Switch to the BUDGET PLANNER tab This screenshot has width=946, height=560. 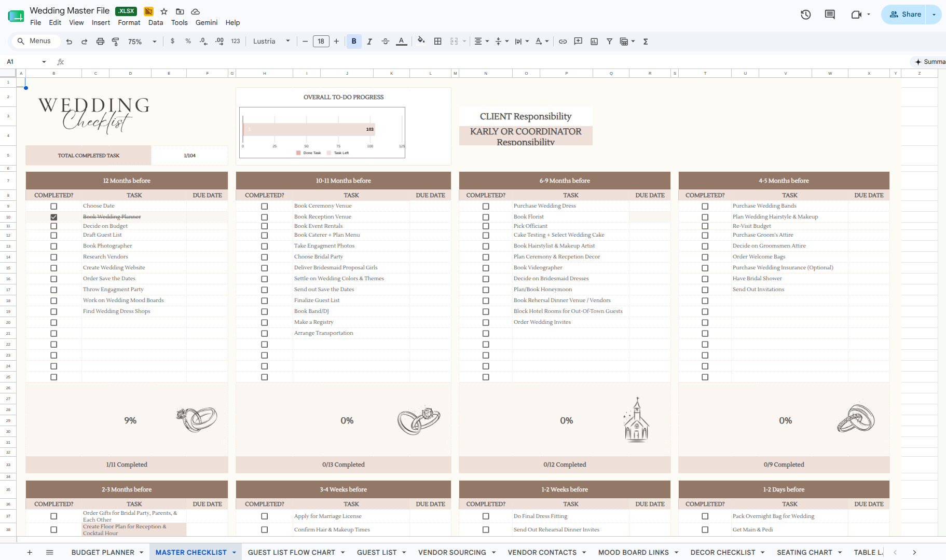(x=103, y=552)
